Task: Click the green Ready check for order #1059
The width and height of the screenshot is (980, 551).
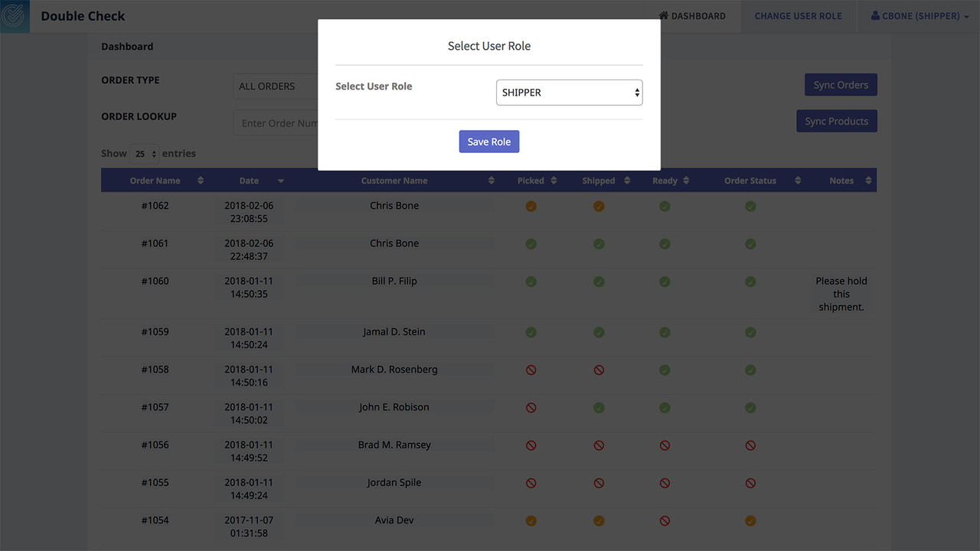Action: pos(664,332)
